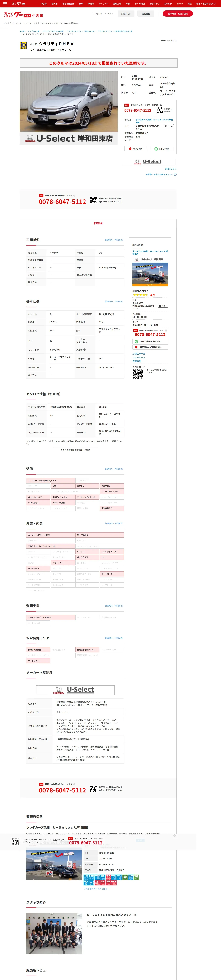The width and height of the screenshot is (221, 980).
Task: Click Honda U-Select logo in メーカー推奨制度 section
Action: coord(76,690)
